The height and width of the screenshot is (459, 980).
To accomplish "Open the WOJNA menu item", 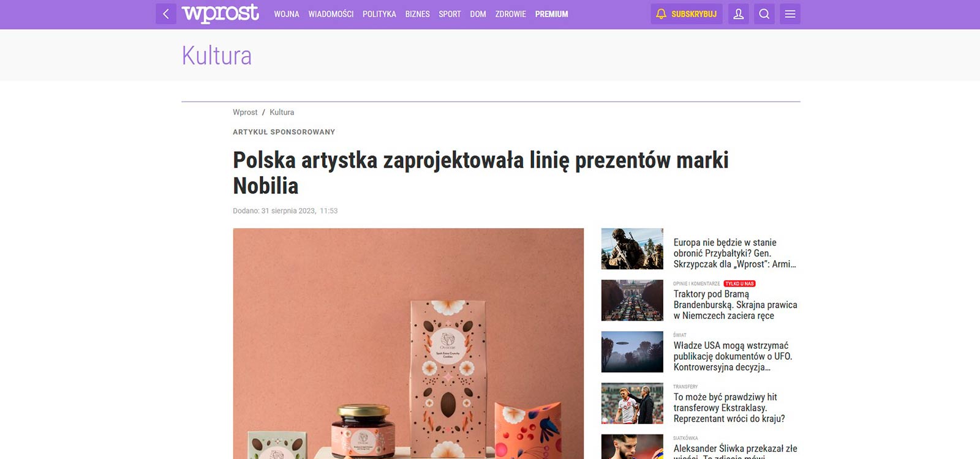I will pyautogui.click(x=287, y=14).
